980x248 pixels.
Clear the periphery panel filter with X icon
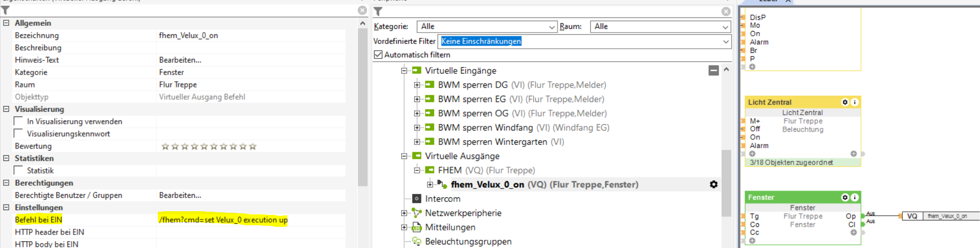(x=726, y=11)
